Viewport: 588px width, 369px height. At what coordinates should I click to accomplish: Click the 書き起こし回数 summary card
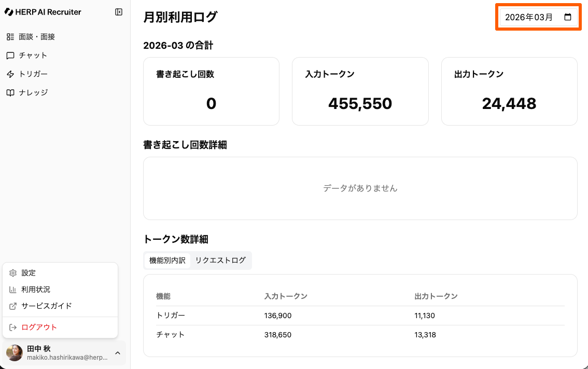tap(211, 91)
